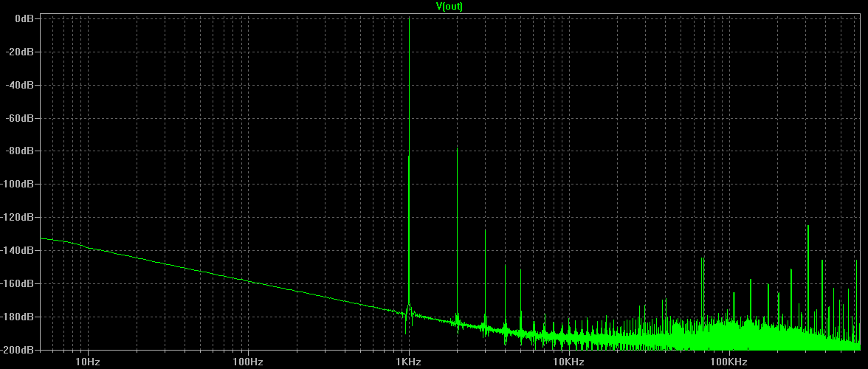Click the 1KHz fundamental peak tip
Viewport: 868px width, 369px height.
[409, 18]
